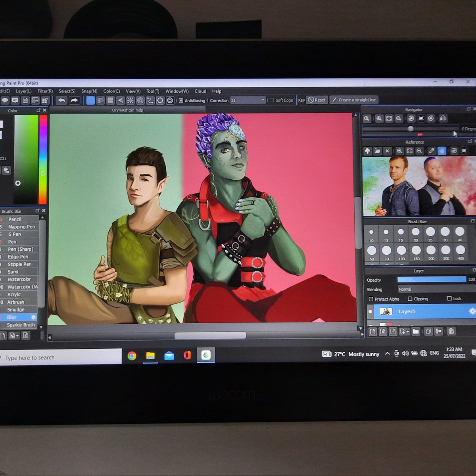Enable the Protect Alpha checkbox
476x476 pixels.
point(371,299)
